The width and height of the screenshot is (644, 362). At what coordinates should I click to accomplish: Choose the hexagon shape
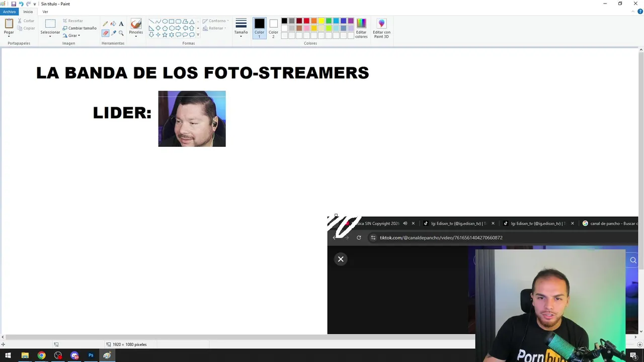pos(172,28)
